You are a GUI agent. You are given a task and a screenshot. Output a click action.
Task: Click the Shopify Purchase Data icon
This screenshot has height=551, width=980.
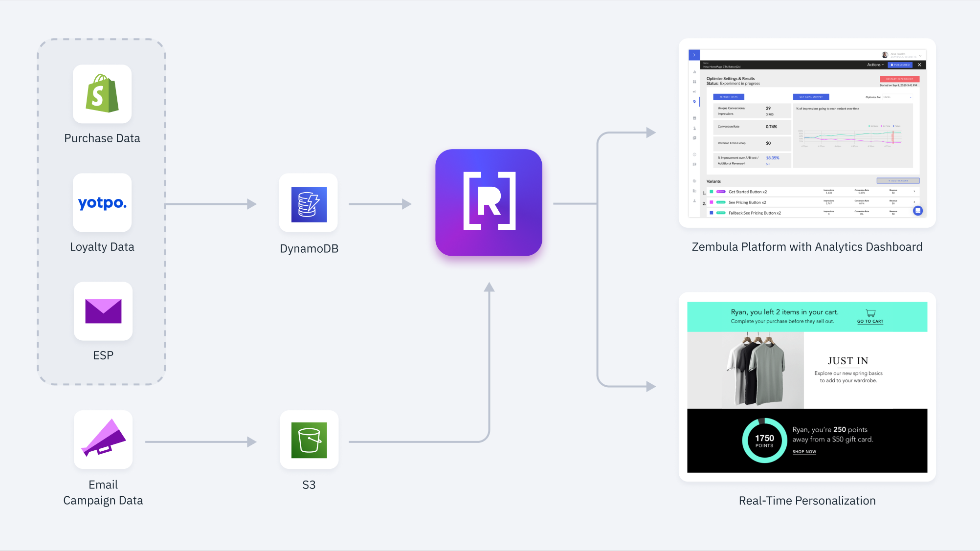coord(102,94)
